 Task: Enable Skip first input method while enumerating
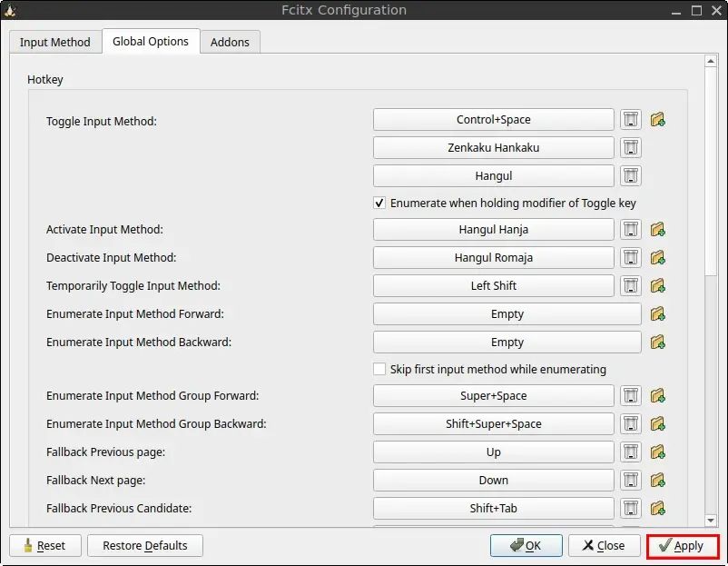[x=379, y=370]
